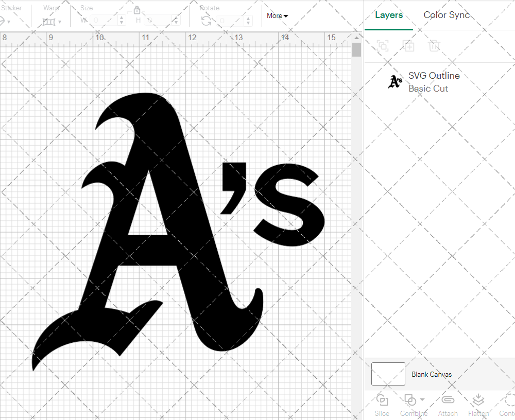Click the Slice tool
This screenshot has width=515, height=420.
pyautogui.click(x=382, y=405)
